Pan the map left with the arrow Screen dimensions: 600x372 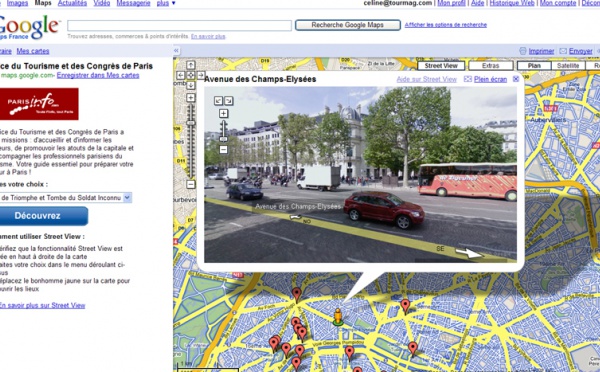tap(181, 75)
